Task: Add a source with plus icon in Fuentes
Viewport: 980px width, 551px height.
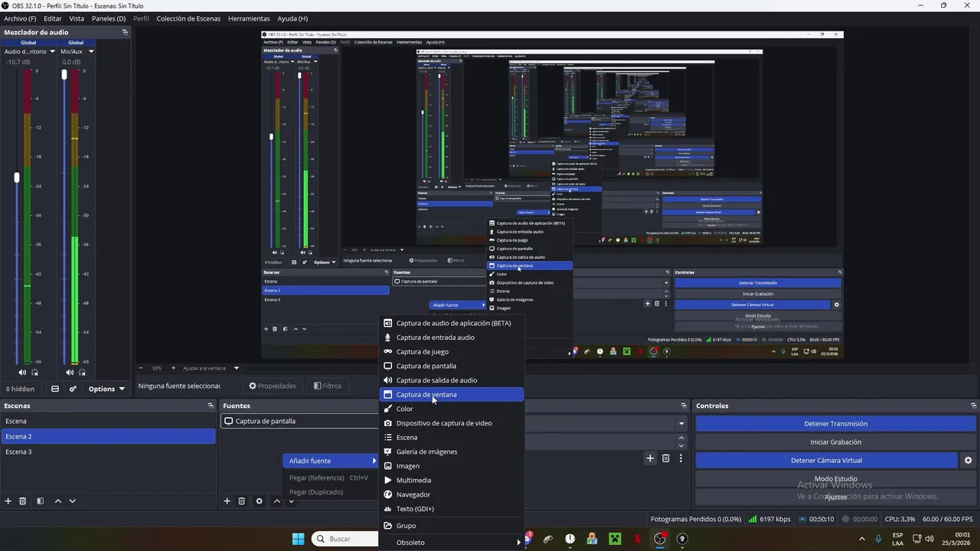Action: coord(227,500)
